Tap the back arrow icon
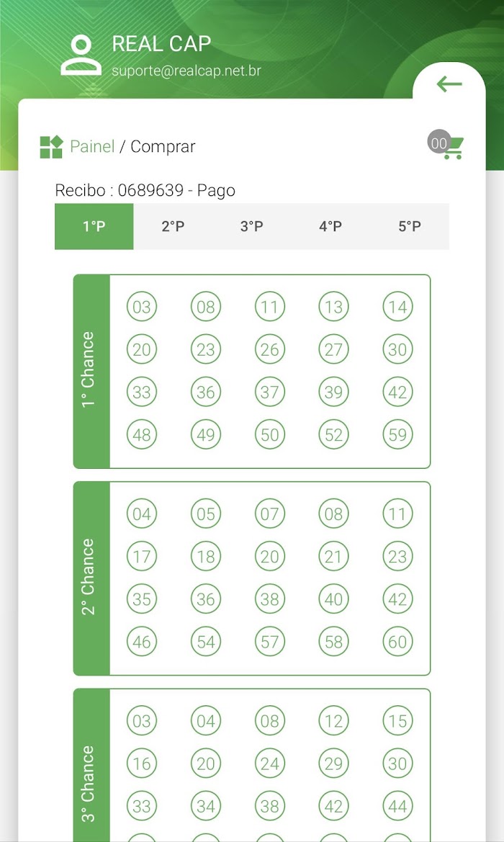Viewport: 504px width, 842px height. click(x=449, y=84)
